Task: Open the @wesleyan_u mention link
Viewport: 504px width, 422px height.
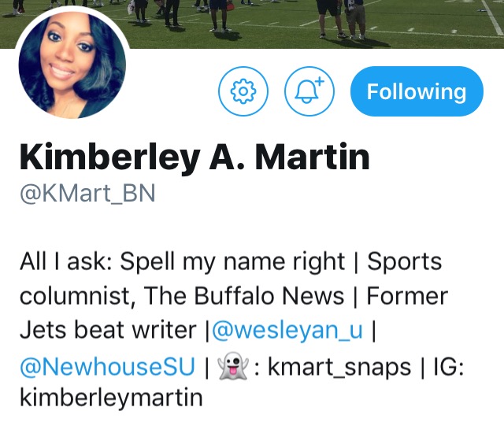Action: [287, 330]
